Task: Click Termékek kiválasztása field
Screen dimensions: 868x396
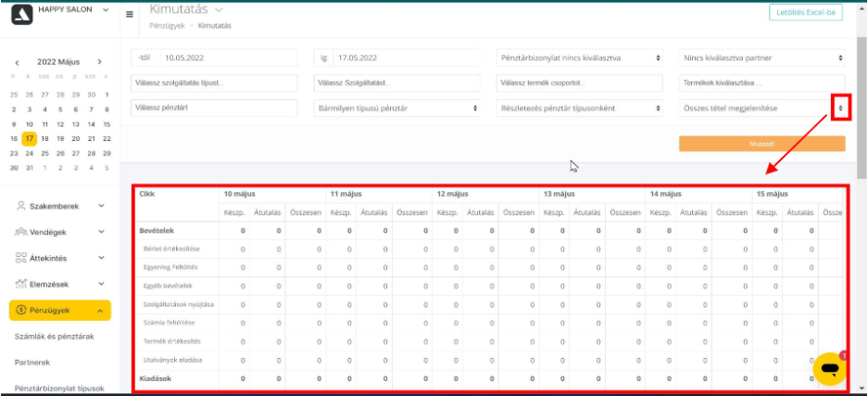Action: click(762, 83)
